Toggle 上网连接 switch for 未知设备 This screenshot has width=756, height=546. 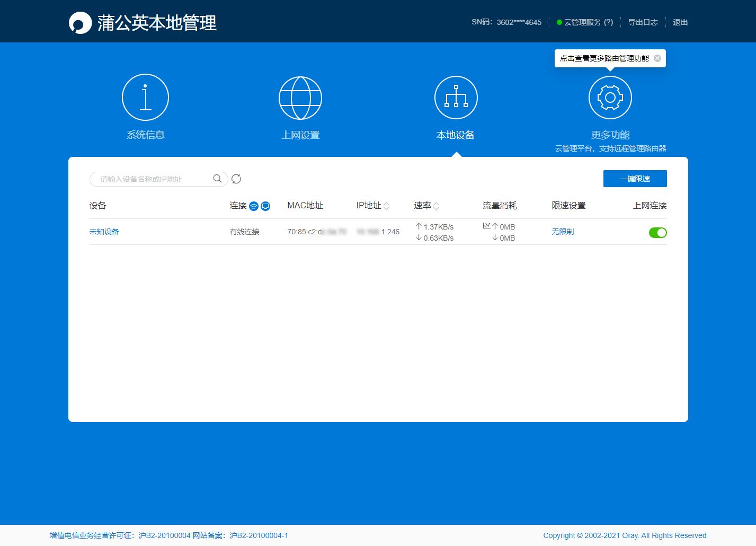tap(657, 233)
